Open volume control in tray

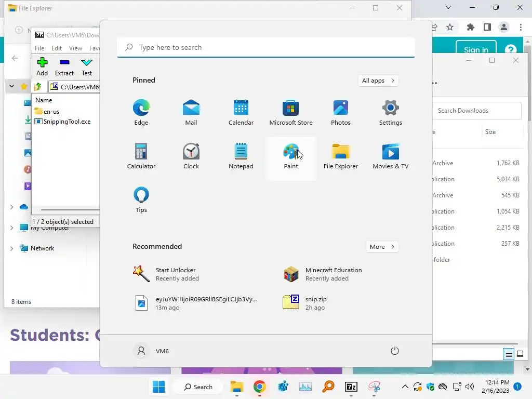tap(470, 387)
